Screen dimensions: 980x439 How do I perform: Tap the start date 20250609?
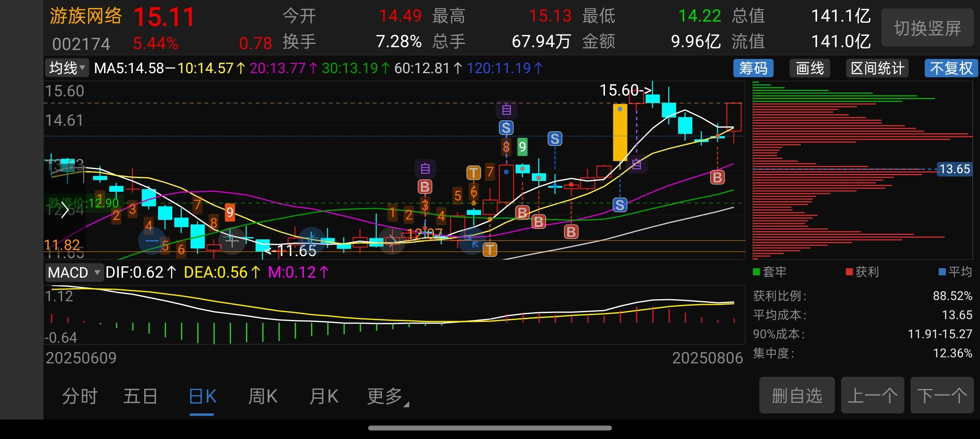click(x=81, y=358)
